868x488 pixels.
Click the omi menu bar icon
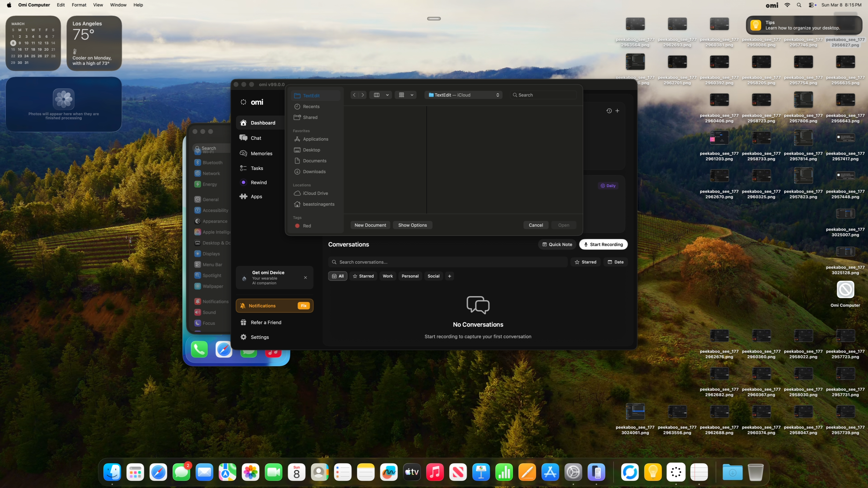tap(772, 5)
